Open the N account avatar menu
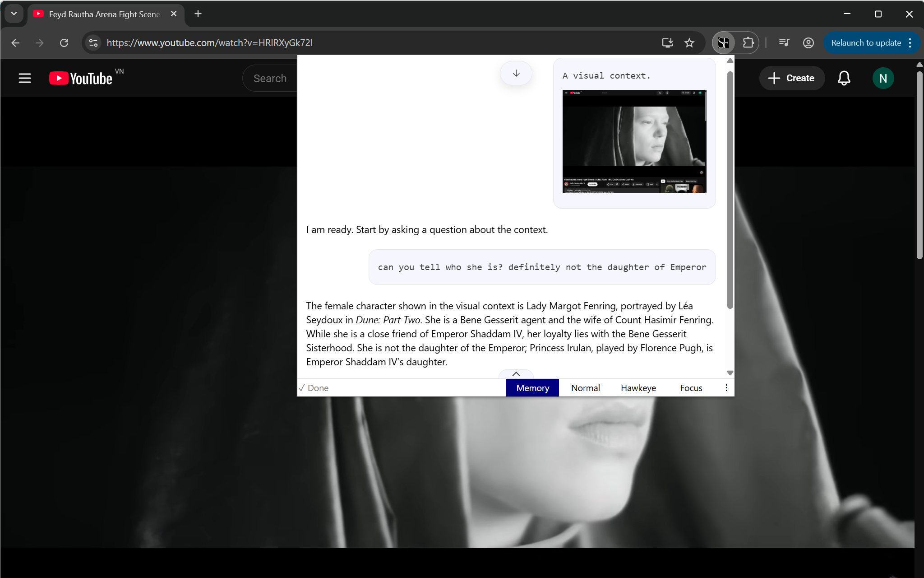The image size is (924, 578). 882,78
